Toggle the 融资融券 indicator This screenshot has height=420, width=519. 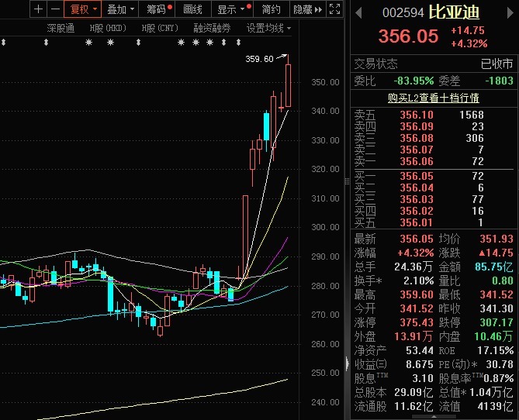[212, 28]
